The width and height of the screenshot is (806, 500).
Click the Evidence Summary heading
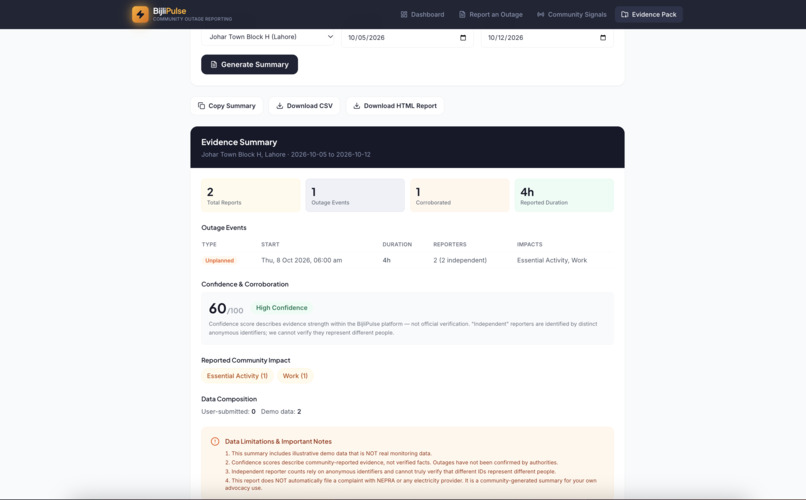[x=239, y=142]
